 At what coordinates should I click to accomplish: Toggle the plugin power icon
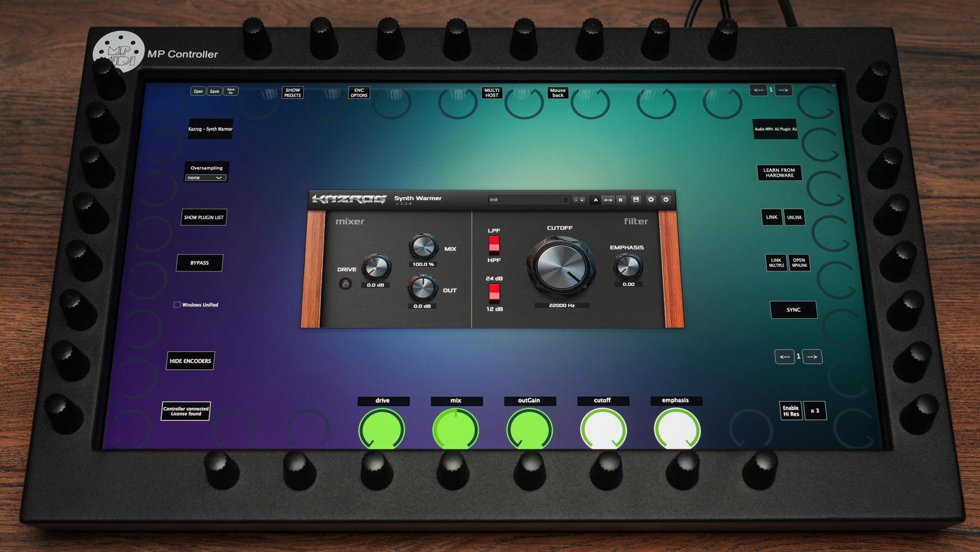(666, 200)
